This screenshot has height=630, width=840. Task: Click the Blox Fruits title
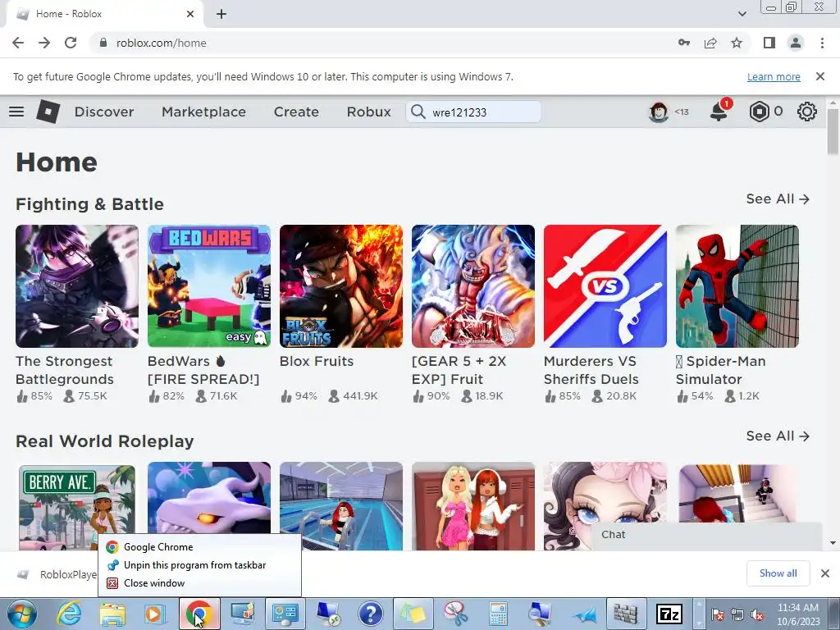317,361
